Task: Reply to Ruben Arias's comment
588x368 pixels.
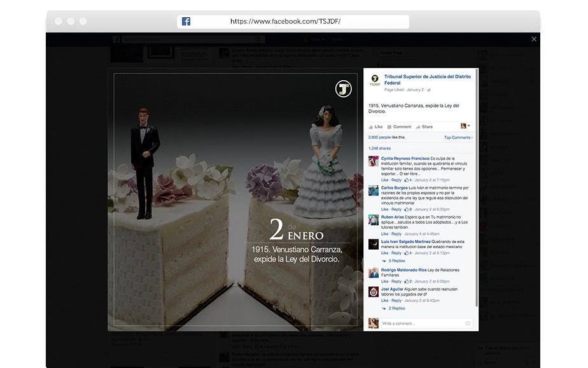Action: 396,234
